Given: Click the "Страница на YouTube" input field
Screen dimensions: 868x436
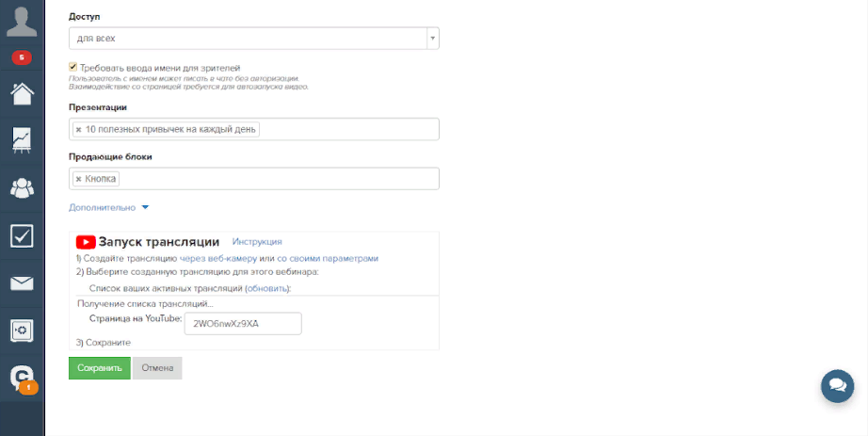Looking at the screenshot, I should point(244,323).
